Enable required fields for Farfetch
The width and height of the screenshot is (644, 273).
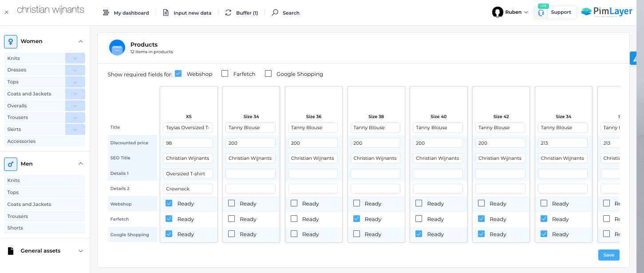click(225, 74)
